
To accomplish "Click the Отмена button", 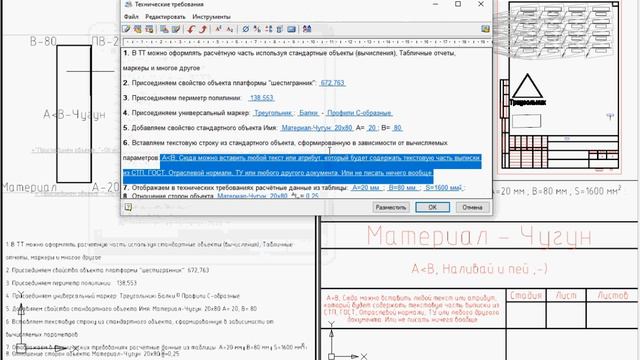I will pyautogui.click(x=472, y=207).
